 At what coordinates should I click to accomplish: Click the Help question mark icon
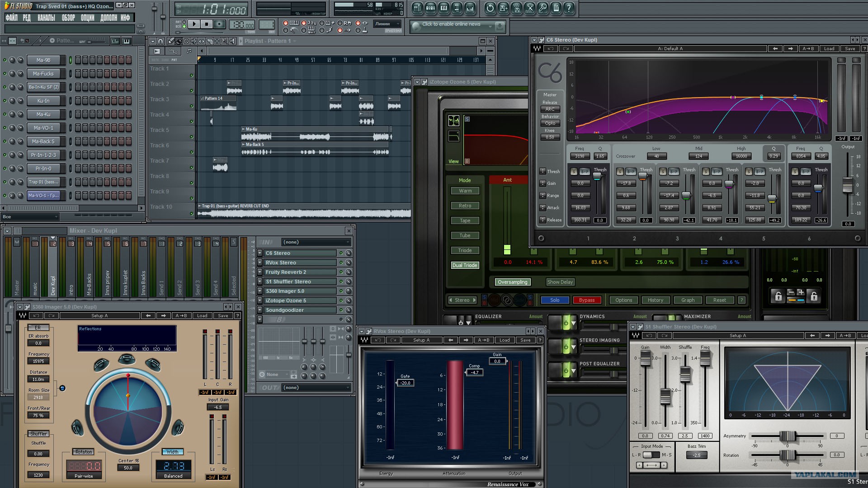(569, 8)
